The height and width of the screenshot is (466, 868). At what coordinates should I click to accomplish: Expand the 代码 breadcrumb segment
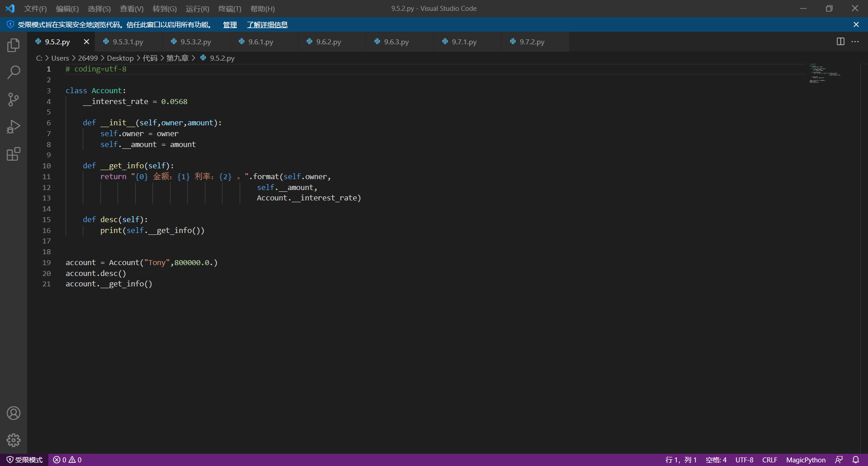150,58
